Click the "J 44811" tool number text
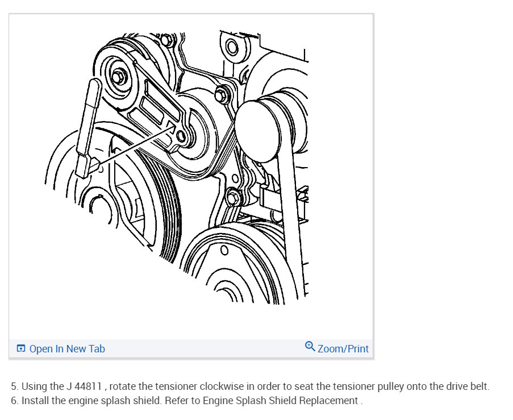Viewport: 513px width, 420px height. pyautogui.click(x=85, y=386)
